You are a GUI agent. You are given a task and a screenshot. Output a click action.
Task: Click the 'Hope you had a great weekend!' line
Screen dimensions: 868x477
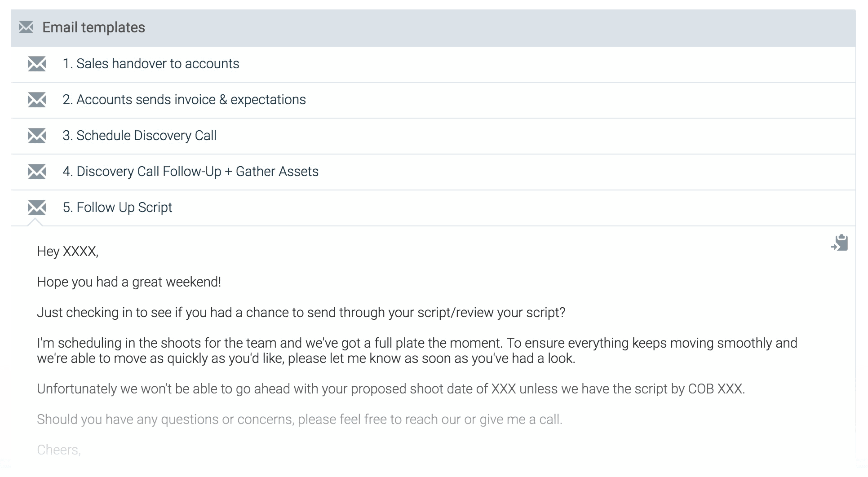click(x=129, y=282)
